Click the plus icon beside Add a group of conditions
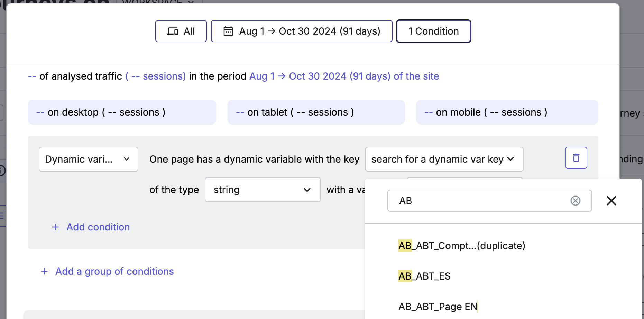This screenshot has height=319, width=644. click(x=44, y=271)
